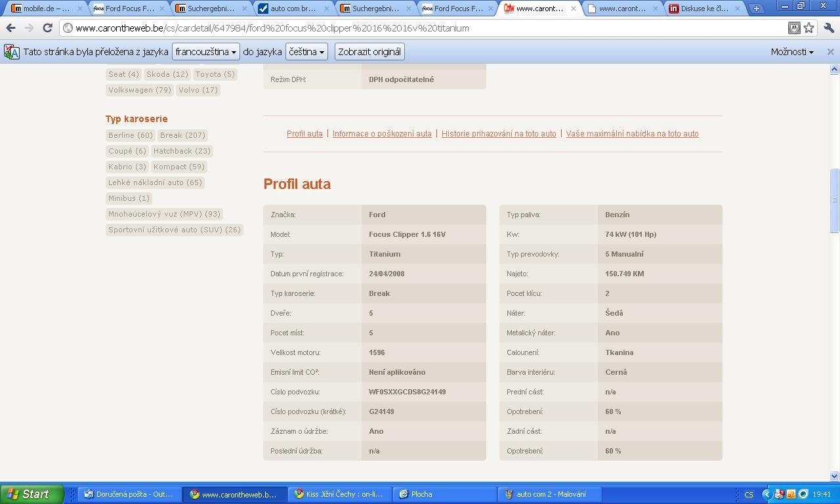
Task: Filter body type by Break (207)
Action: click(182, 135)
